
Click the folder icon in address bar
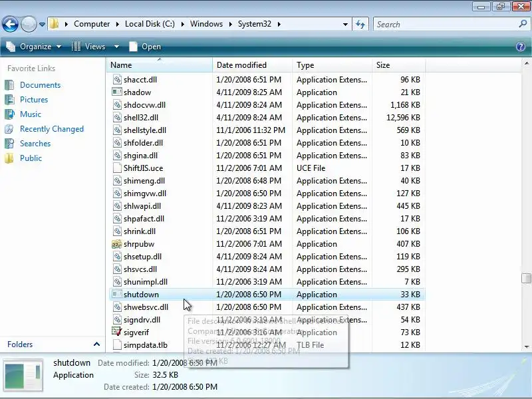pos(54,24)
